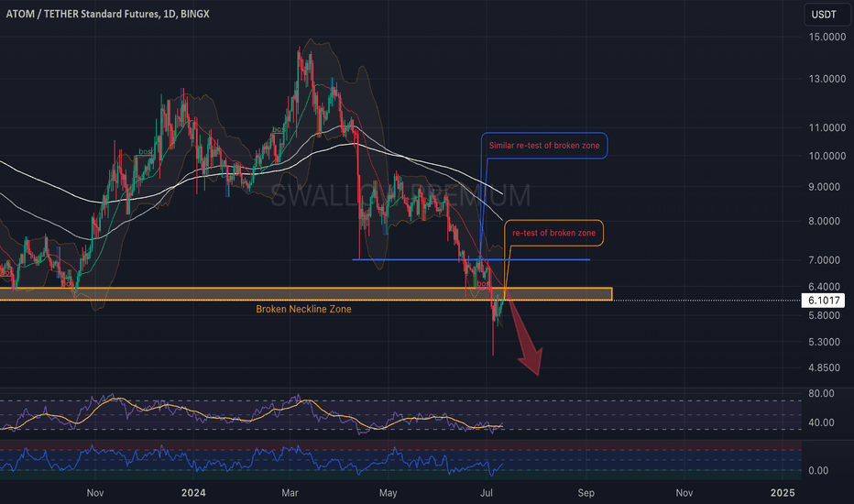Click the 5.3000 price axis label
The image size is (854, 504).
point(825,342)
